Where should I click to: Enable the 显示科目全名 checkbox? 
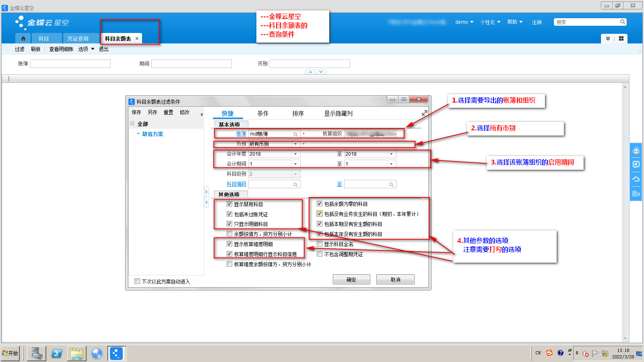click(x=320, y=244)
